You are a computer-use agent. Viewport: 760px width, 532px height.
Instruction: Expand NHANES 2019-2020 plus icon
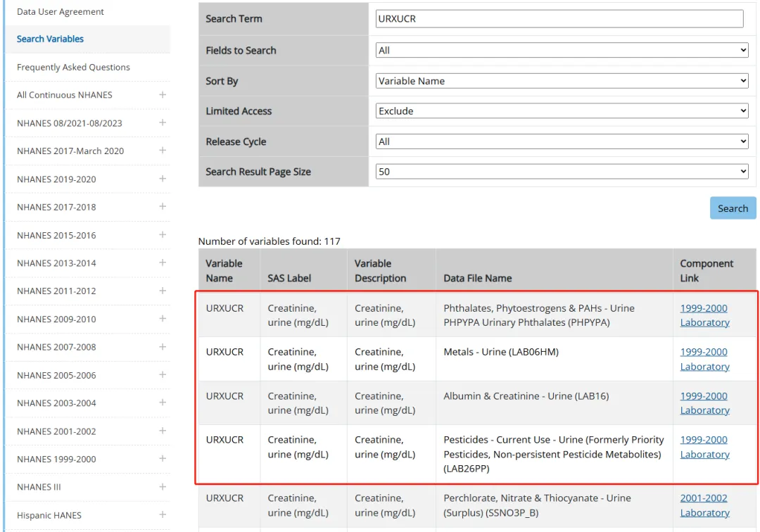coord(163,179)
